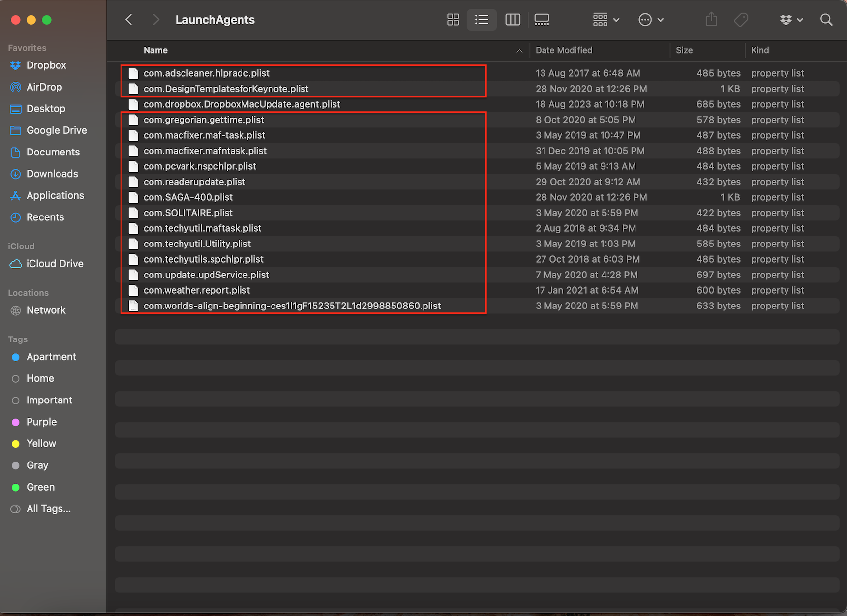Open Google Drive in the sidebar
The width and height of the screenshot is (847, 616).
click(57, 130)
